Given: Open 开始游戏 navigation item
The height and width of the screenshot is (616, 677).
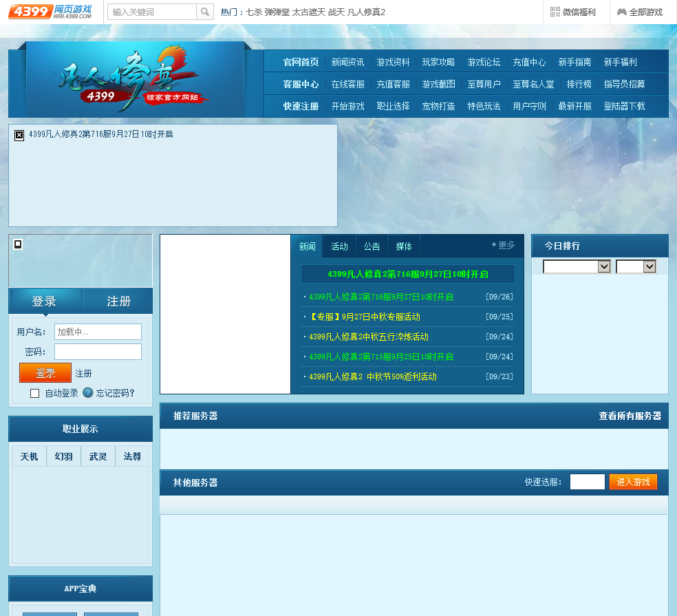Looking at the screenshot, I should point(347,106).
